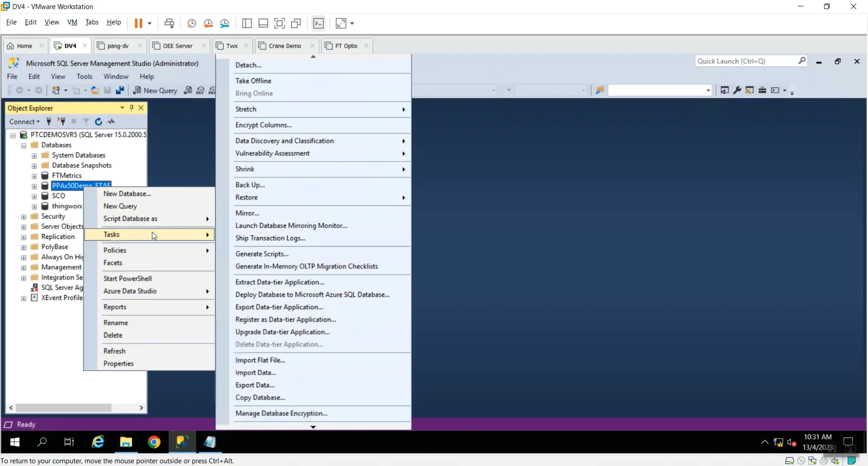Screen dimensions: 868x466
Task: Switch to the Crane Demo tab
Action: pyautogui.click(x=284, y=46)
